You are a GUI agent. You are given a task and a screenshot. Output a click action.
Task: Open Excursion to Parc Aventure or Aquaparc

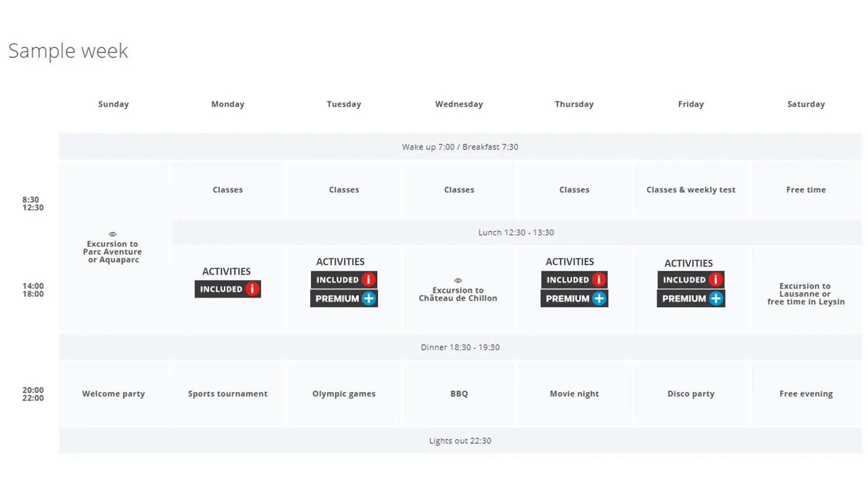click(112, 252)
